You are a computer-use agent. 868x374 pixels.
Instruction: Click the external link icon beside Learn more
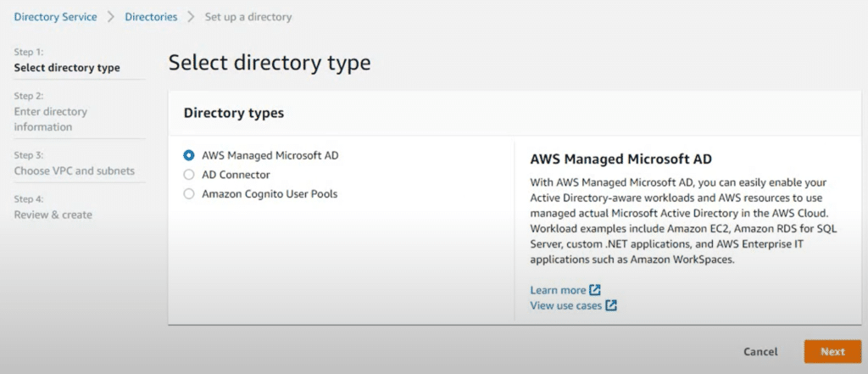pos(595,290)
